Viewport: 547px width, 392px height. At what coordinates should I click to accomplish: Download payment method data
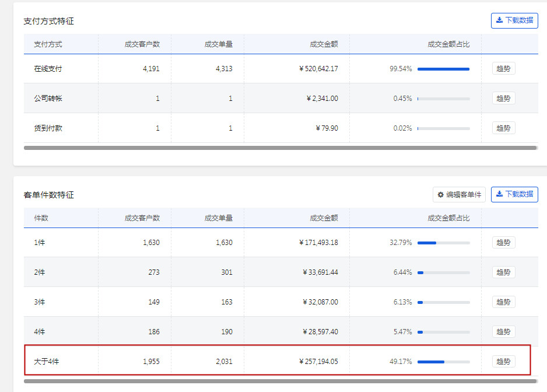click(514, 20)
